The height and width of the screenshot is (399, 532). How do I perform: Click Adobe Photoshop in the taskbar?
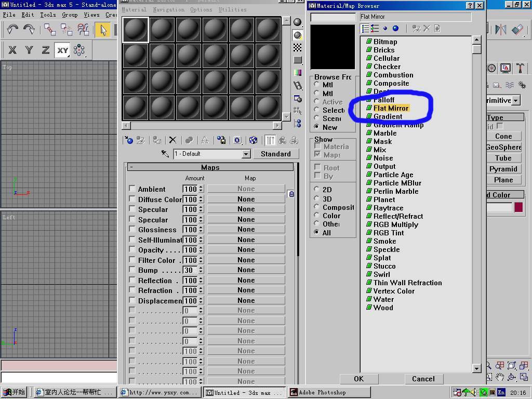pos(329,392)
